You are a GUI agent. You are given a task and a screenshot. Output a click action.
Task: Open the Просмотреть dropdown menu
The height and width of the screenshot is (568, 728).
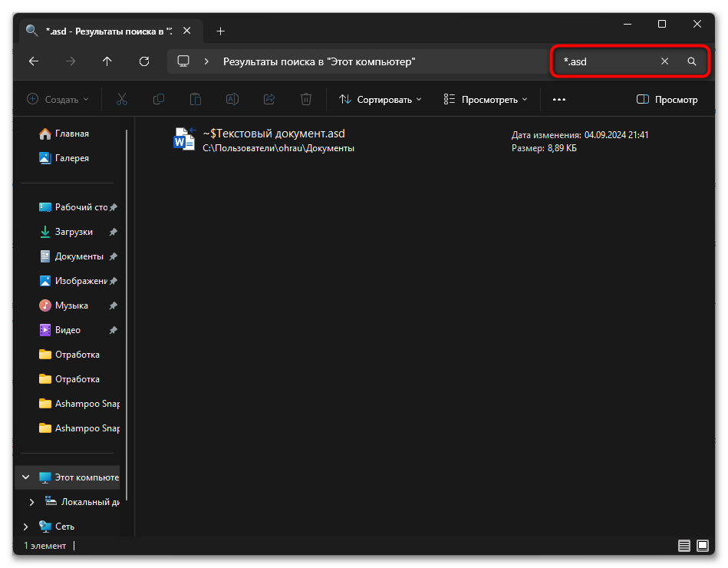click(486, 100)
